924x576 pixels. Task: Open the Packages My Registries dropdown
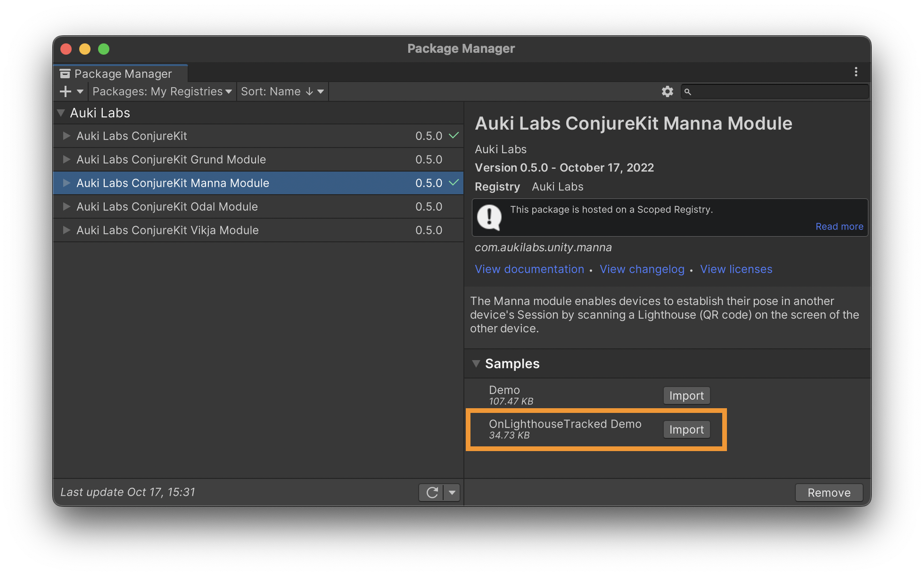point(162,91)
